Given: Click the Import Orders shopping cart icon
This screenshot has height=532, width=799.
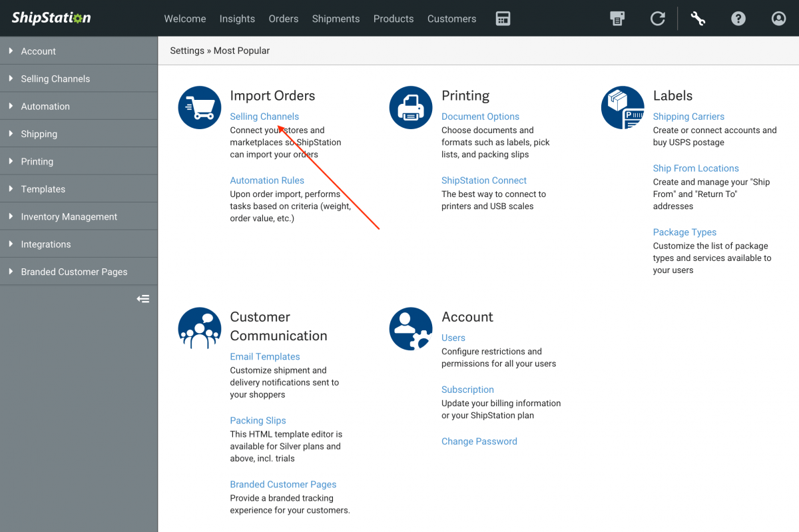Looking at the screenshot, I should [x=200, y=107].
